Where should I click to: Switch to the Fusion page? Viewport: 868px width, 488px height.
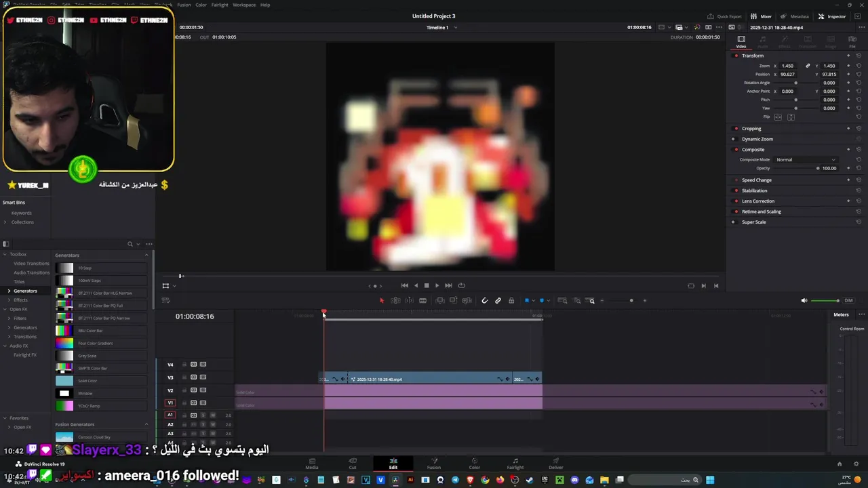point(433,464)
